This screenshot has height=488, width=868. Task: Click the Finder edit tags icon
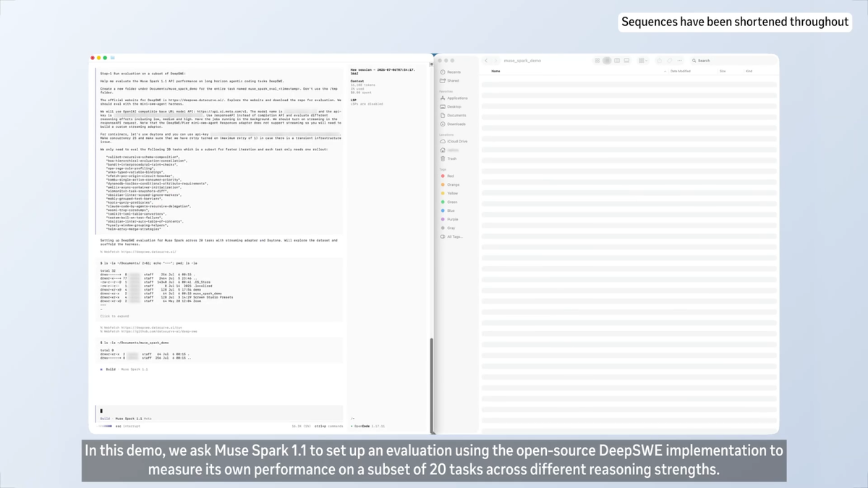point(670,61)
